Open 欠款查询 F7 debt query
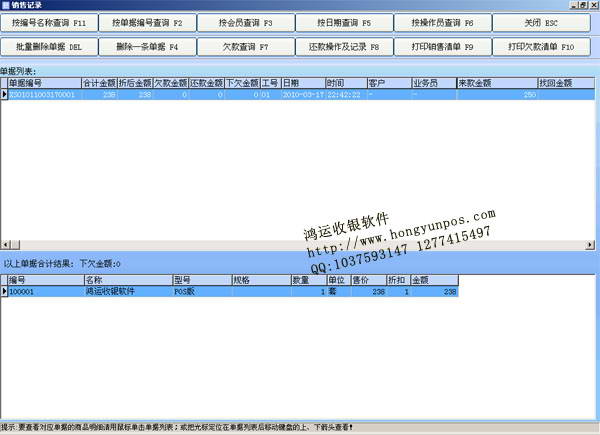The image size is (600, 435). click(x=246, y=47)
